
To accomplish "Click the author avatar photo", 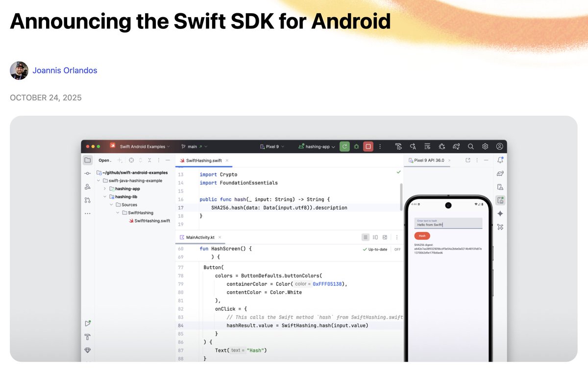I will (19, 70).
